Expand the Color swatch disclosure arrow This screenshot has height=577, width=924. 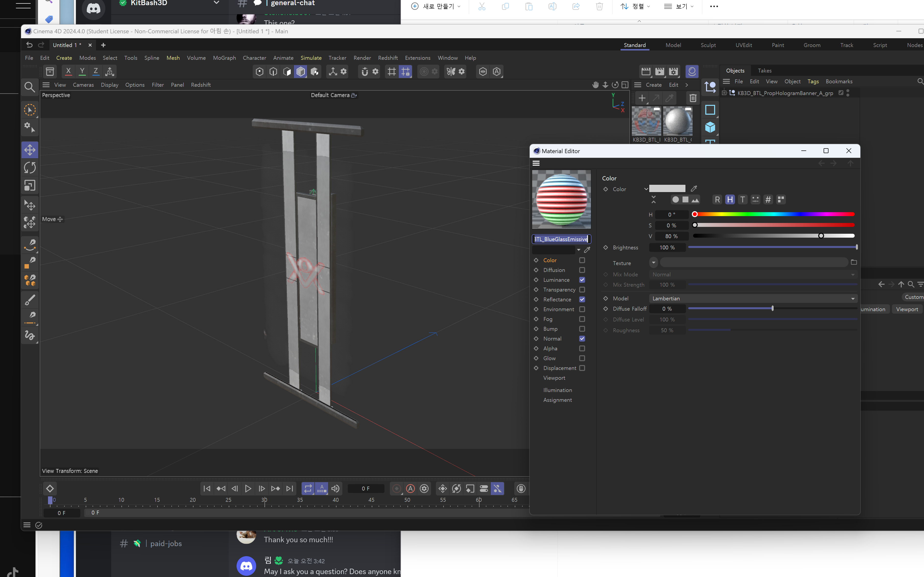tap(646, 189)
